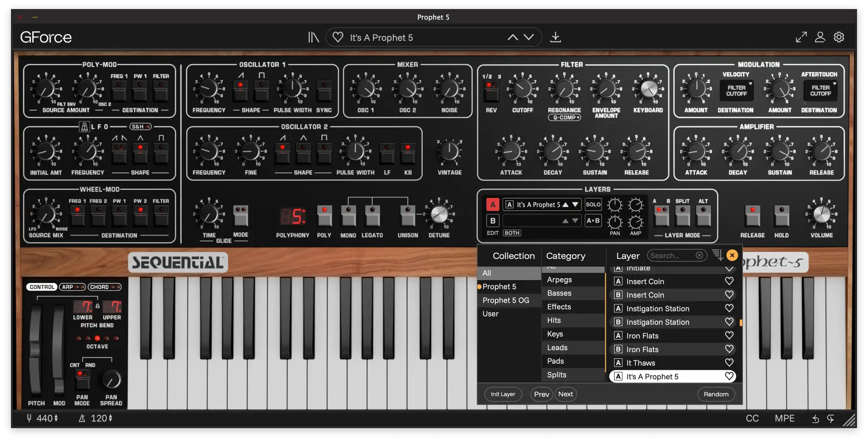868x441 pixels.
Task: Click the undo arrow in the status bar
Action: 816,419
